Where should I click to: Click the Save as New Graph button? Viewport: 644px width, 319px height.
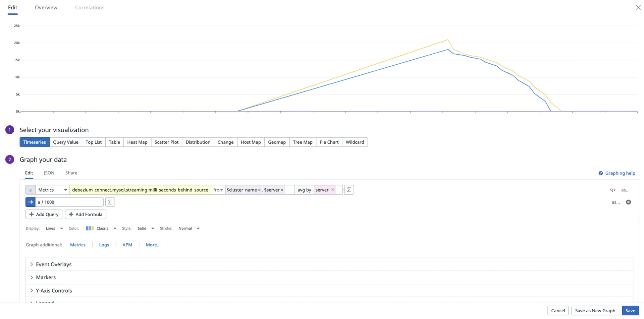595,311
